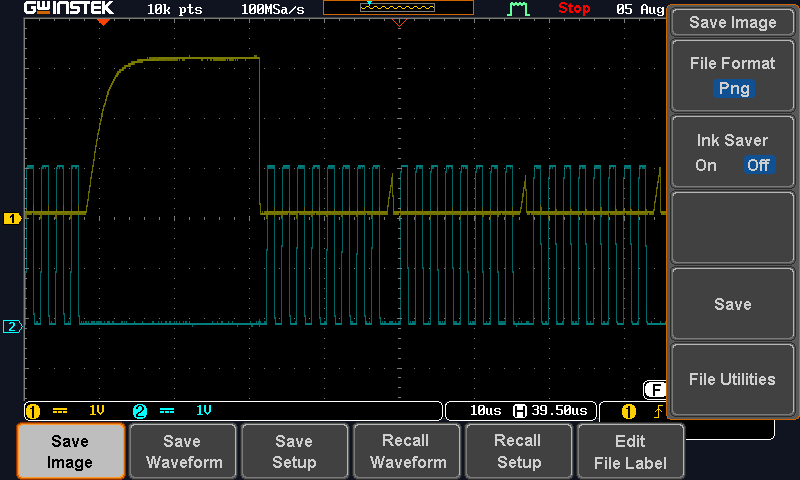800x480 pixels.
Task: Click the 39.50us horizontal position value
Action: pos(559,411)
